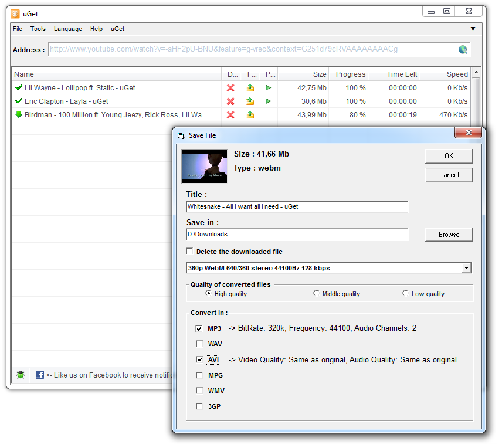Click the Whitesnake title text field

[x=297, y=207]
